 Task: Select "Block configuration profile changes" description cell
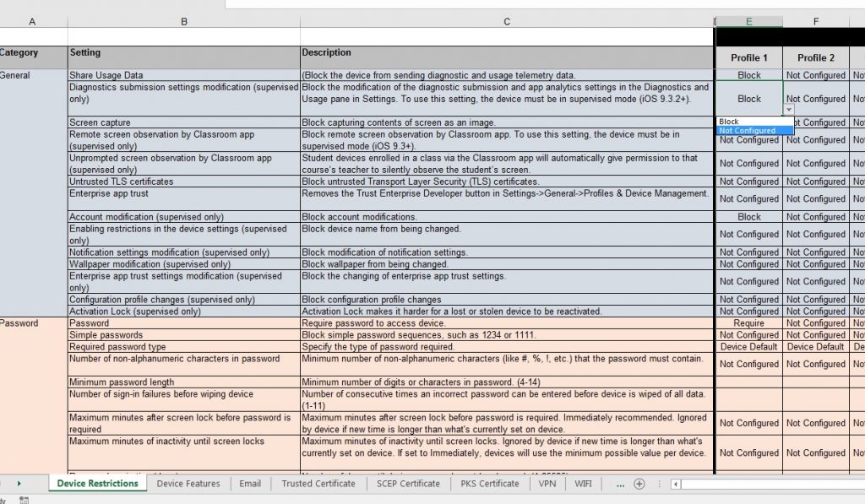pos(507,300)
